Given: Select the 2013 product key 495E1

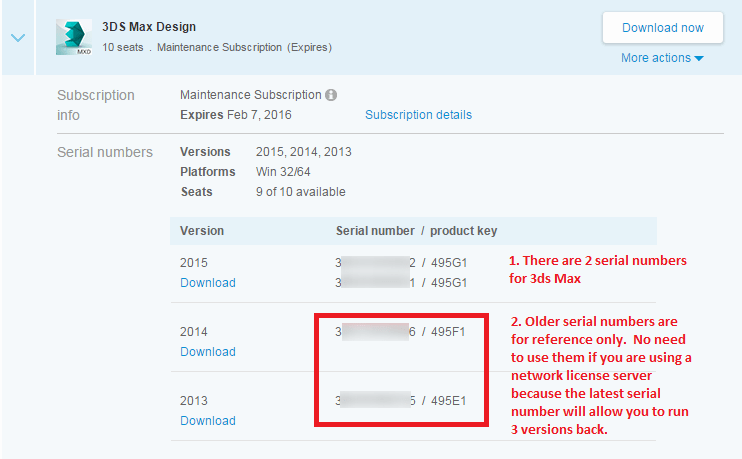Looking at the screenshot, I should [449, 401].
